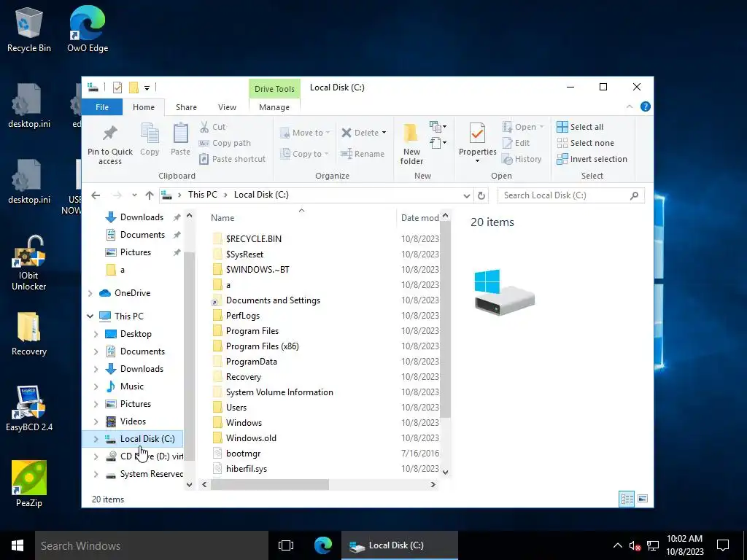Open recent locations dropdown arrow
This screenshot has height=560, width=747.
134,195
